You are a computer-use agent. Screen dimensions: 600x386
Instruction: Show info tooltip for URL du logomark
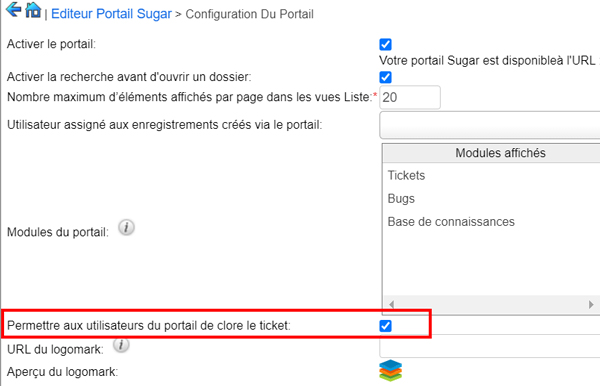tap(121, 345)
